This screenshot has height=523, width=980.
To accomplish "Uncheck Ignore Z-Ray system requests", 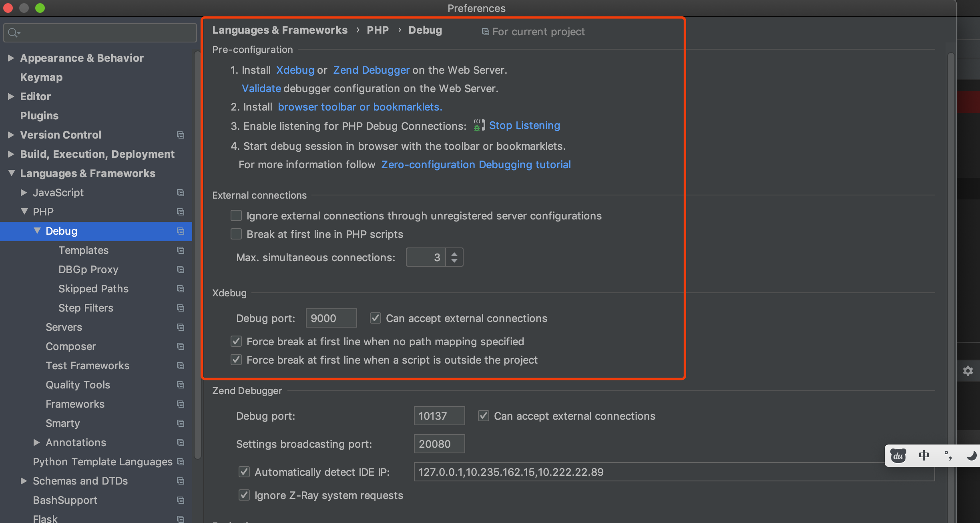I will point(244,495).
